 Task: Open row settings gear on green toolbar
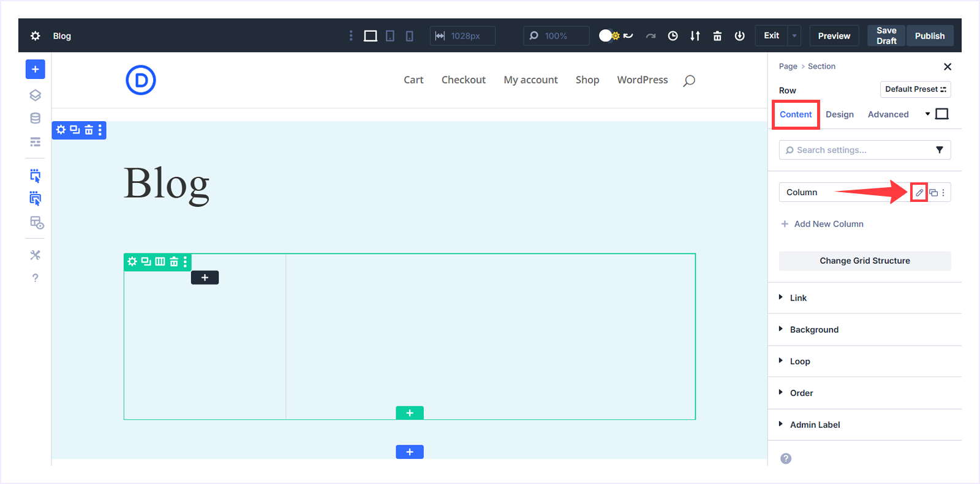[132, 261]
